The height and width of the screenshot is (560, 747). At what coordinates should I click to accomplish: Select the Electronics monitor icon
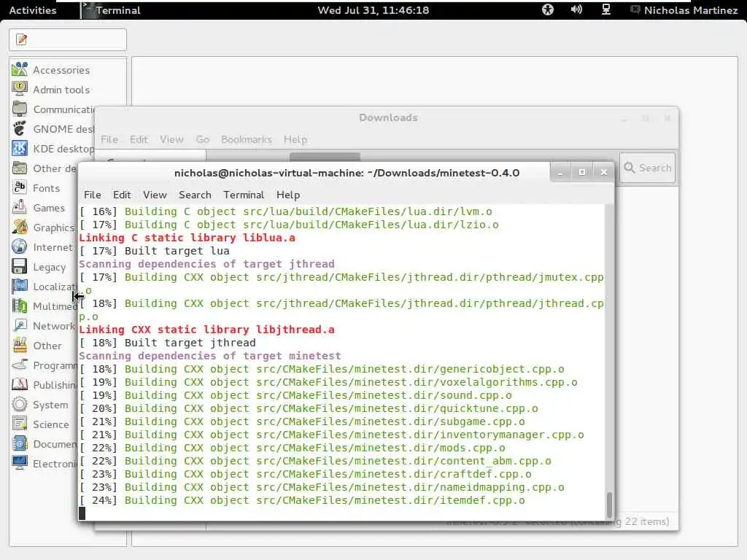20,463
